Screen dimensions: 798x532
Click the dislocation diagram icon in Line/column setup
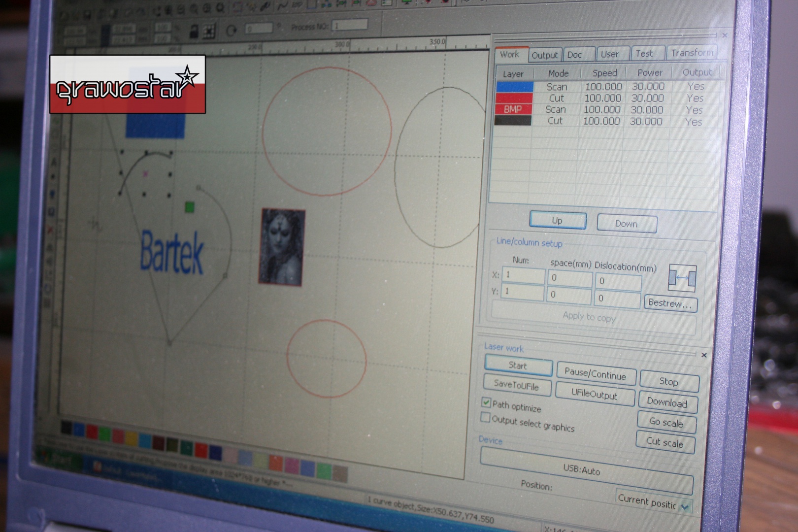point(682,278)
